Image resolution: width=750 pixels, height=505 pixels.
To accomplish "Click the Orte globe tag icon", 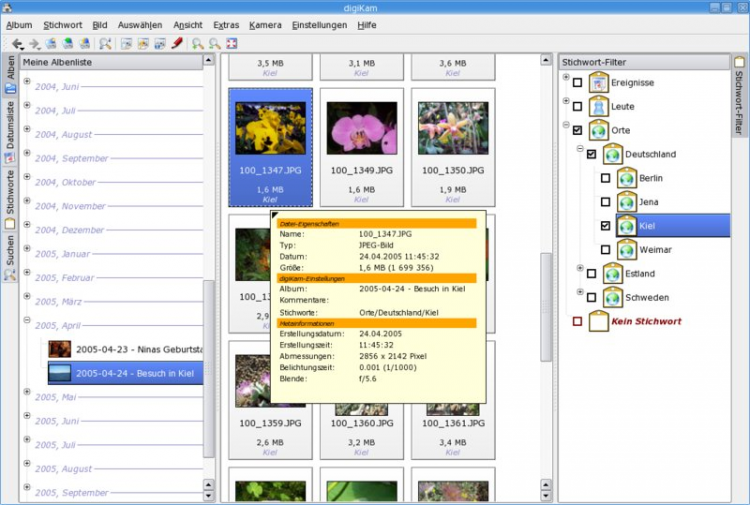I will pyautogui.click(x=598, y=131).
